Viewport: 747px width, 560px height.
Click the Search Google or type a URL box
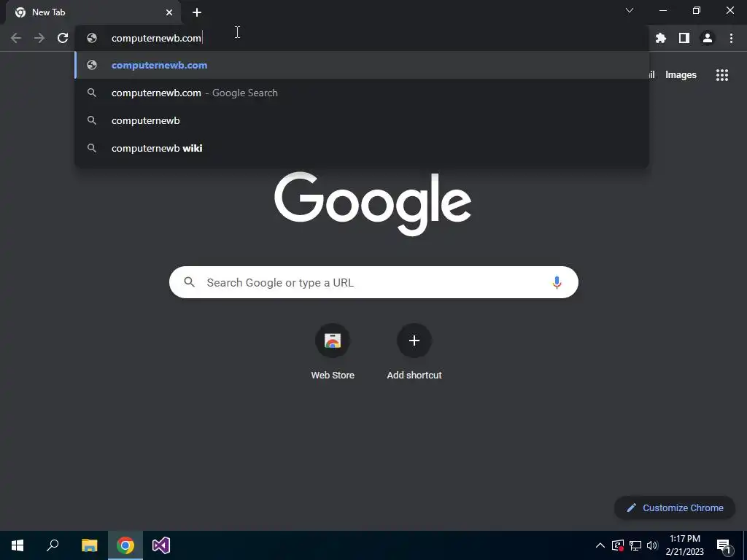pos(373,282)
